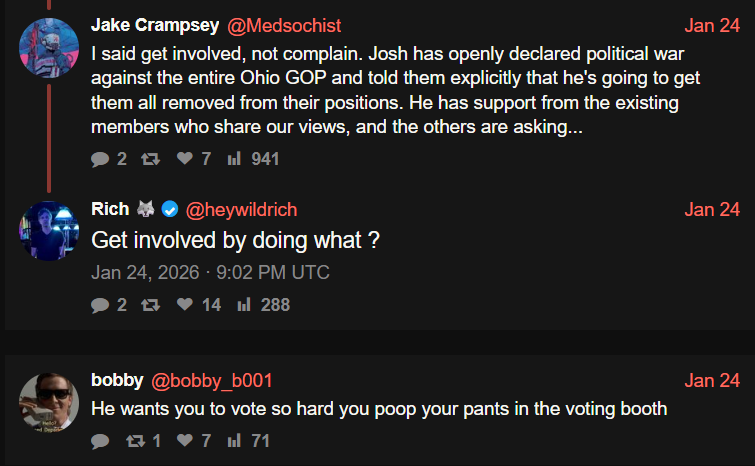Click retweet icon on Jake Crampsey's tweet
Image resolution: width=755 pixels, height=466 pixels.
click(151, 159)
